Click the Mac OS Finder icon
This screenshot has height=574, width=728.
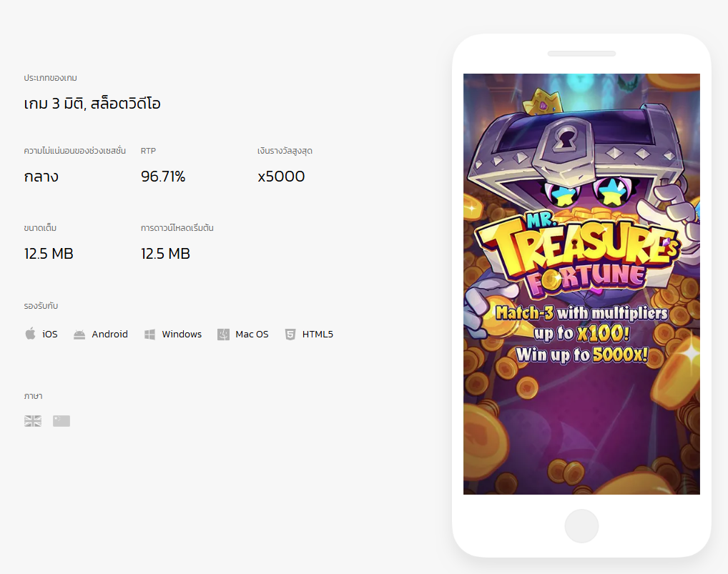pos(223,335)
